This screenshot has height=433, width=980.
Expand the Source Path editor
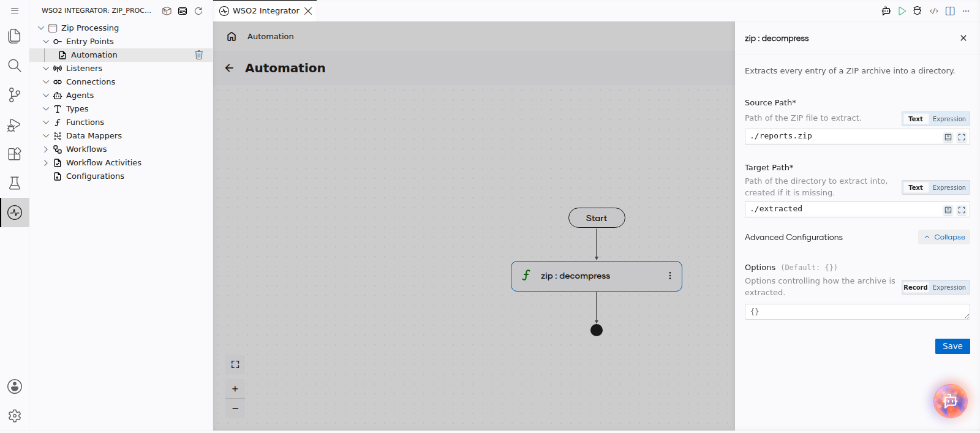click(x=962, y=137)
